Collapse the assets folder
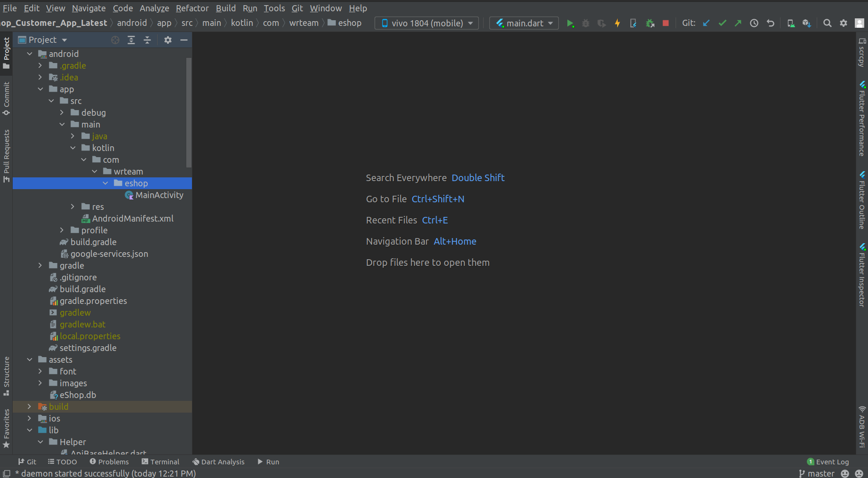868x478 pixels. click(x=30, y=359)
